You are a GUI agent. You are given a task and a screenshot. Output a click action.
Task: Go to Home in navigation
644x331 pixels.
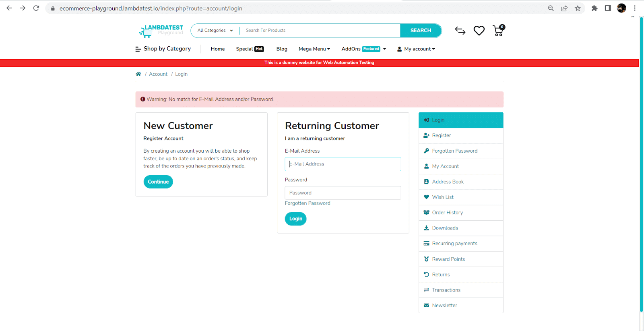[218, 49]
